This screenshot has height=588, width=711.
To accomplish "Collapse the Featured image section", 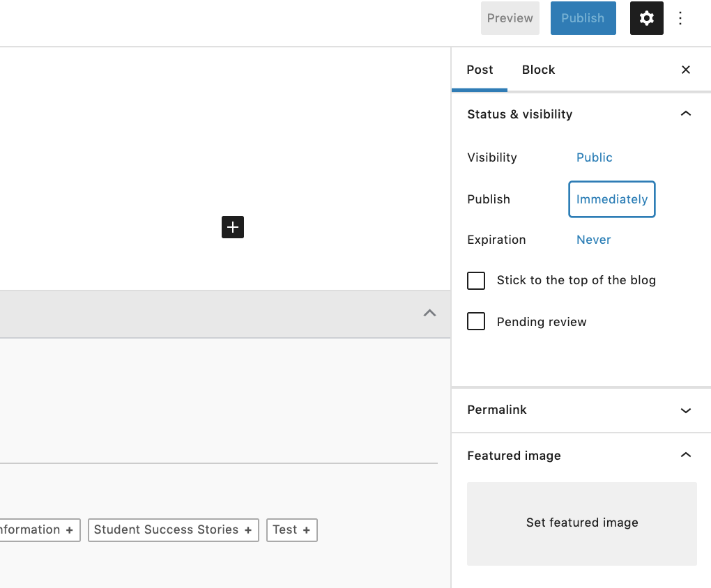I will [686, 456].
